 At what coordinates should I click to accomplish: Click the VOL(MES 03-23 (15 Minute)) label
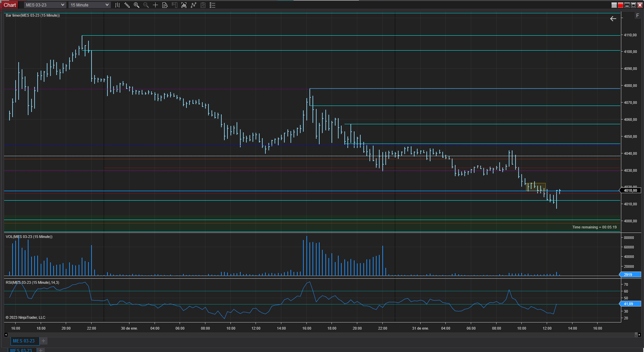(x=29, y=236)
